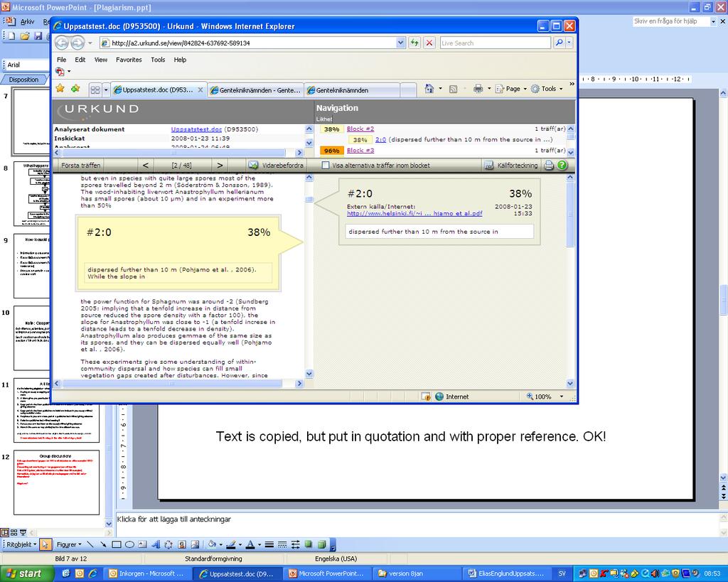Open the Favorites Center star icon
Image resolution: width=728 pixels, height=582 pixels.
[x=60, y=88]
